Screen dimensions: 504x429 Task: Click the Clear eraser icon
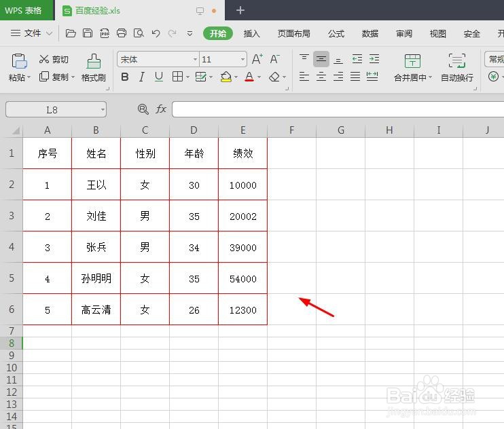pyautogui.click(x=274, y=77)
